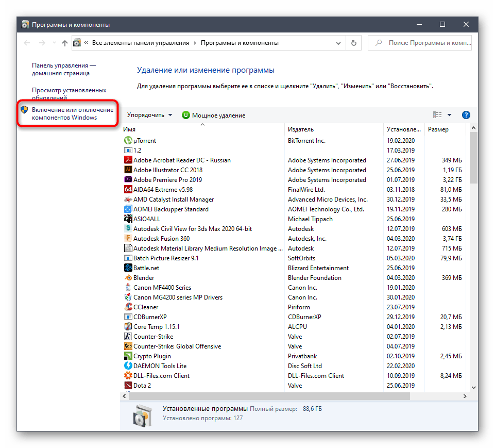
Task: Open Панель управления домашняя страница link
Action: pos(64,70)
